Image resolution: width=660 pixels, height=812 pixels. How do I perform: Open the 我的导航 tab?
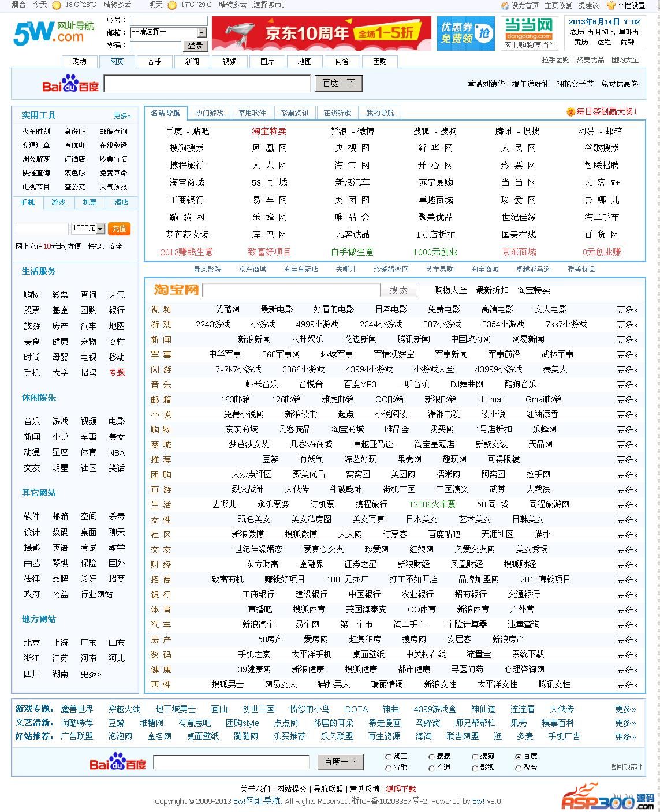[380, 113]
